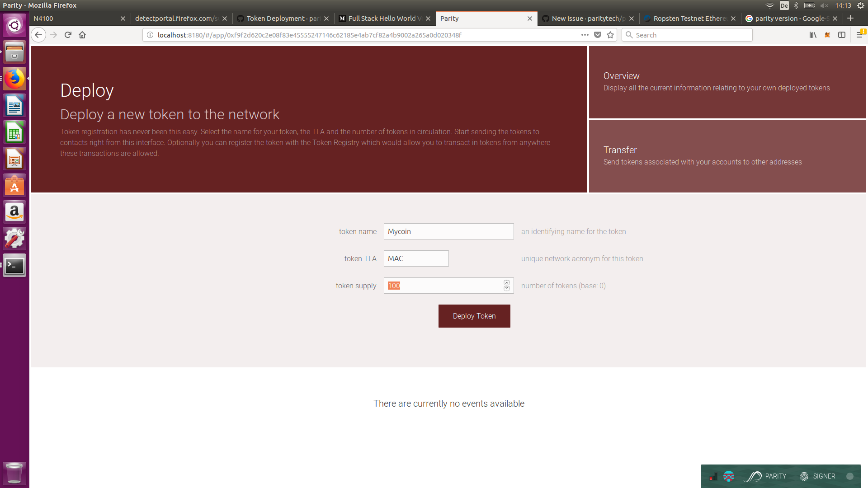The height and width of the screenshot is (488, 868).
Task: Expand the page actions ellipsis menu
Action: [x=585, y=35]
